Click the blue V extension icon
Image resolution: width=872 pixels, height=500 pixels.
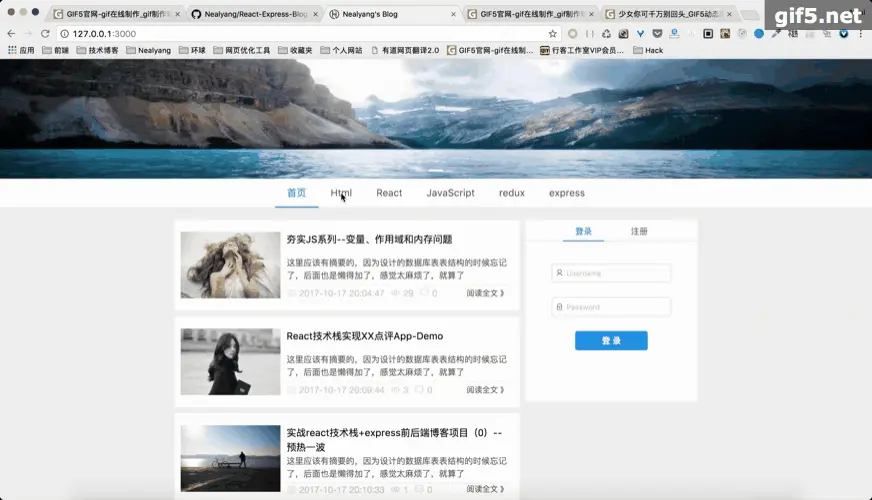tap(640, 34)
